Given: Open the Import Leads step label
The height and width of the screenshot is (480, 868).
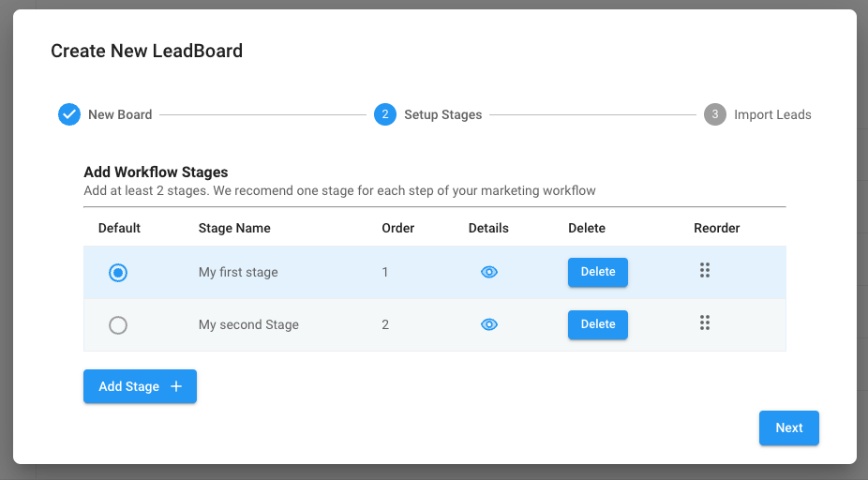Looking at the screenshot, I should coord(772,114).
